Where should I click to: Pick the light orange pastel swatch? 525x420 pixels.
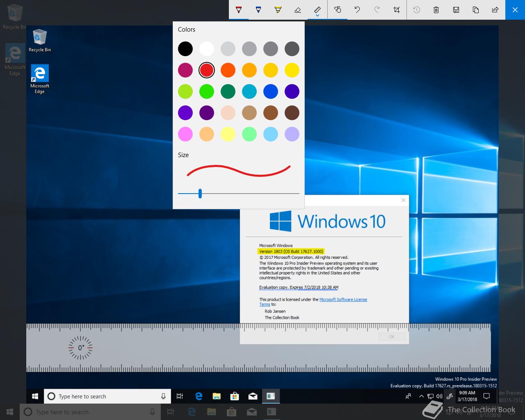pos(207,134)
